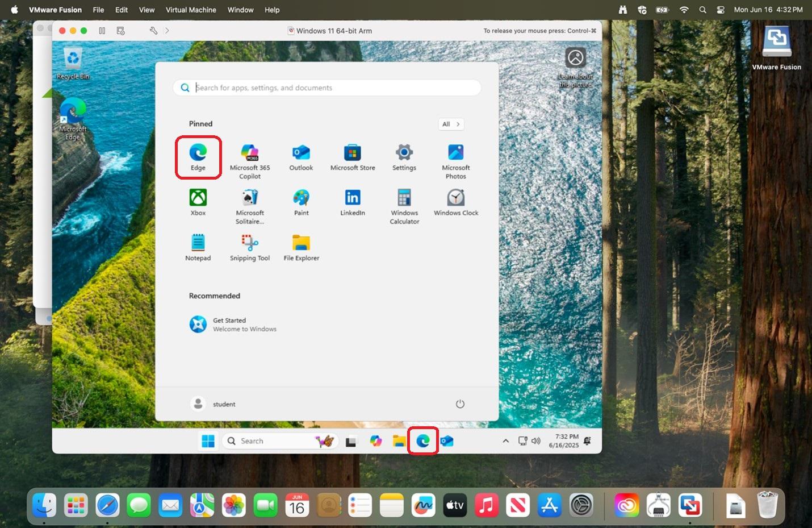Image resolution: width=812 pixels, height=528 pixels.
Task: Open the Window menu
Action: [241, 10]
